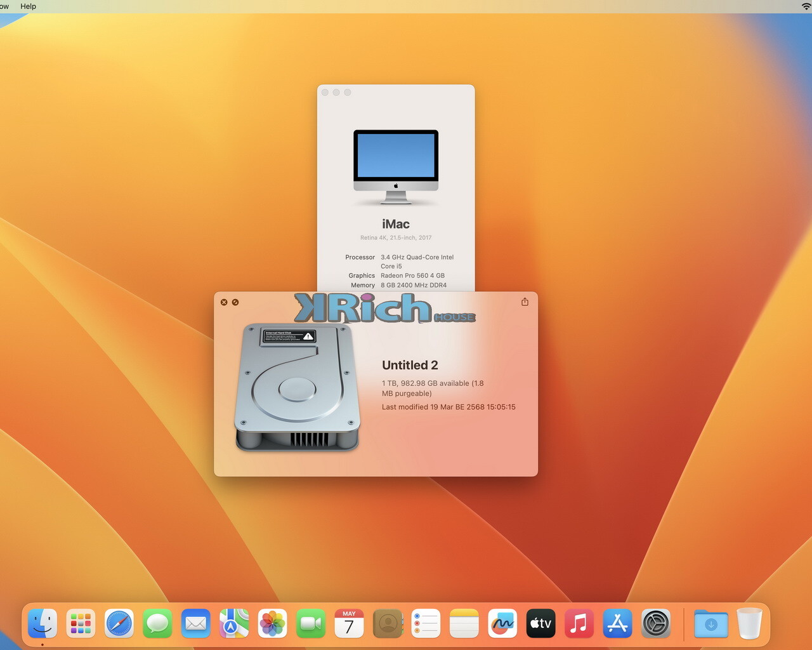
Task: Click the Graphics label in About window
Action: pyautogui.click(x=362, y=275)
